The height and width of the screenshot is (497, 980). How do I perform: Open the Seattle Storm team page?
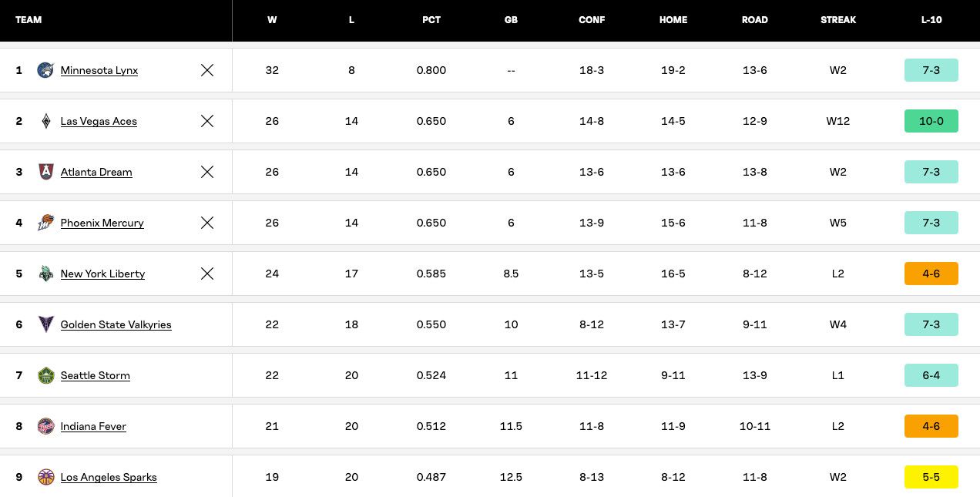[95, 375]
